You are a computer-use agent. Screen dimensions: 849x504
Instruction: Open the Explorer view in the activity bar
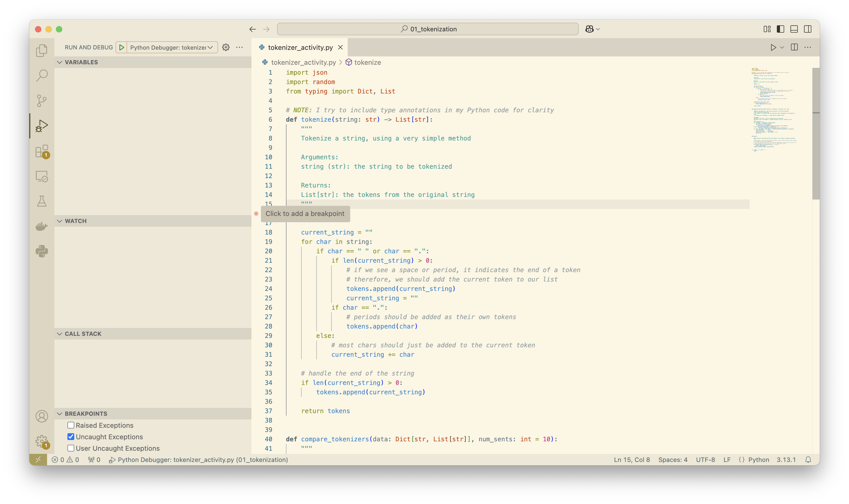[42, 51]
